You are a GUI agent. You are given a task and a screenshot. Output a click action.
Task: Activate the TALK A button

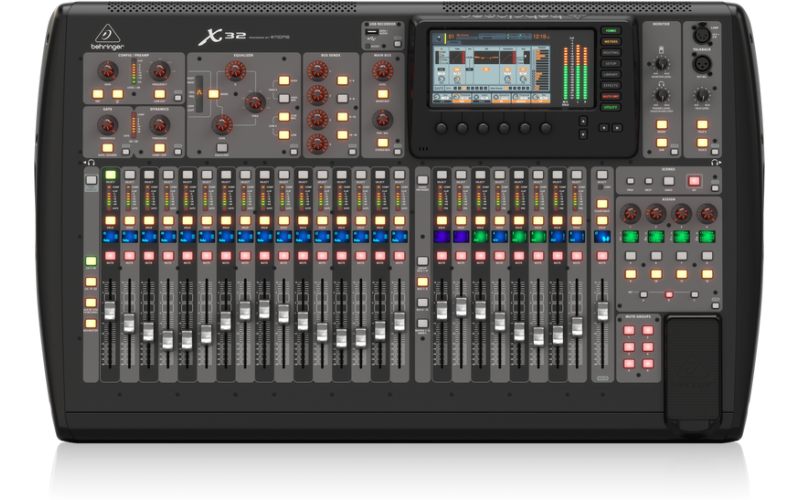click(702, 124)
